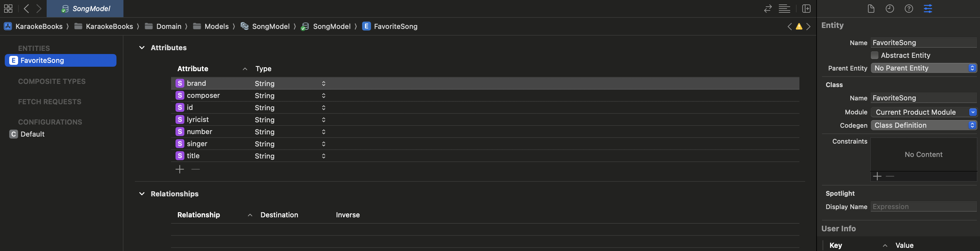The image size is (980, 251).
Task: Click the swap-arrows editor icon in the toolbar
Action: click(x=767, y=8)
